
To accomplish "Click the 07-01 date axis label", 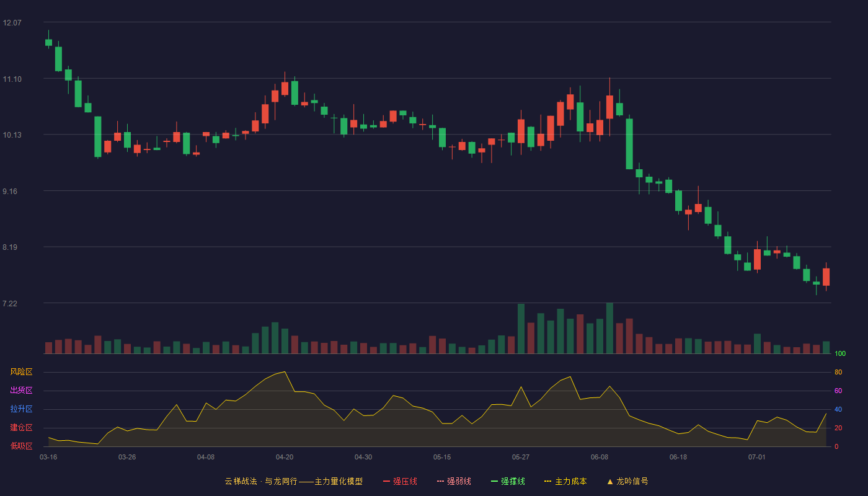I will click(757, 457).
